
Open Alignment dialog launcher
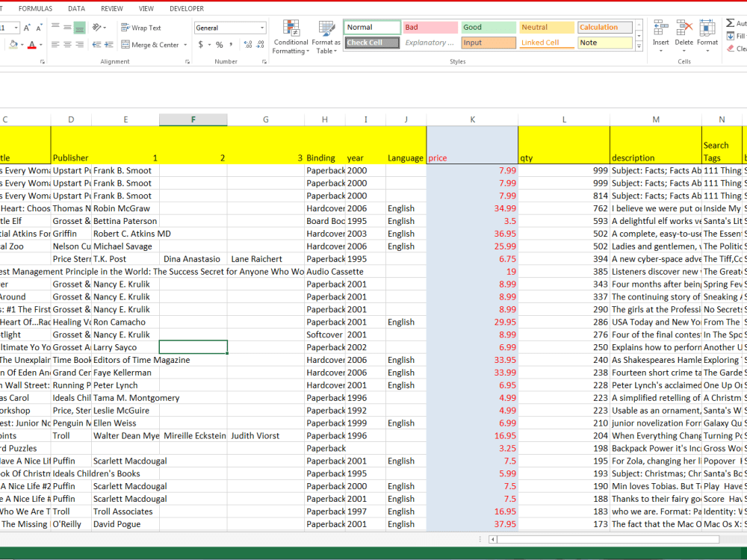[x=187, y=62]
